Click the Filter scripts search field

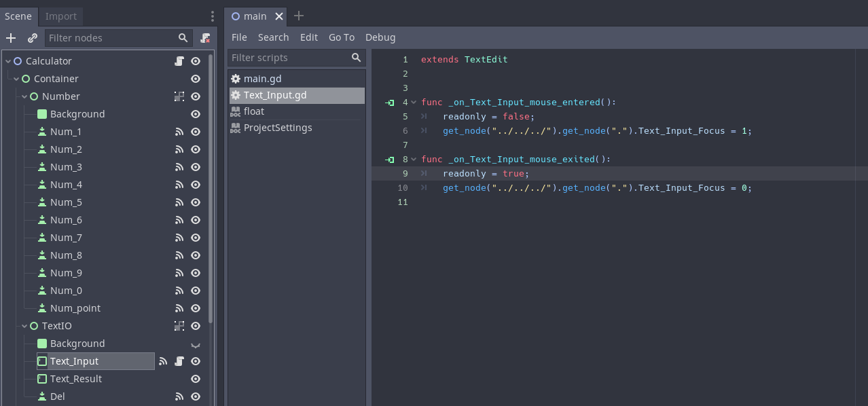[289, 58]
